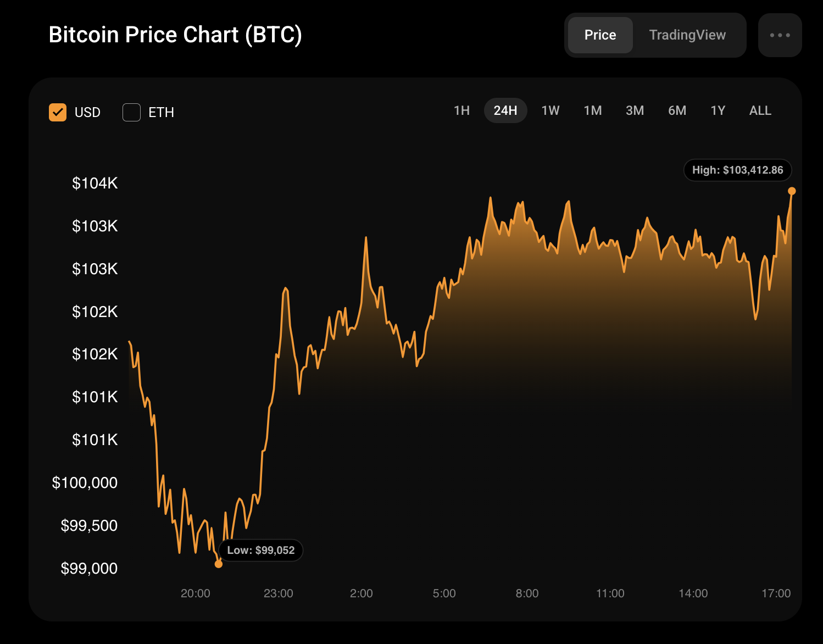This screenshot has height=644, width=823.
Task: View the 1Y price chart
Action: [718, 110]
